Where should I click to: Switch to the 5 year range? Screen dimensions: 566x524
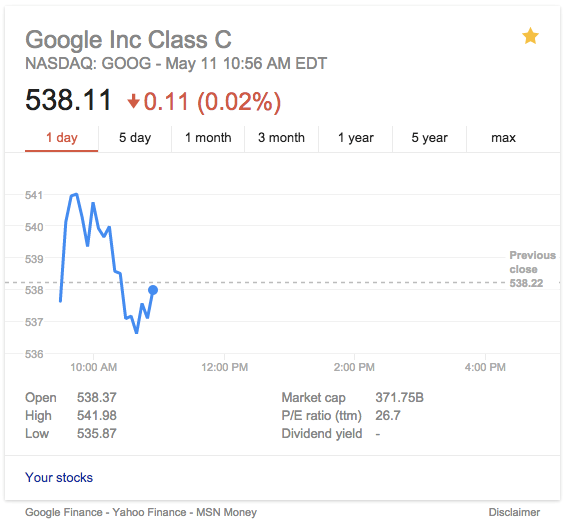[430, 138]
